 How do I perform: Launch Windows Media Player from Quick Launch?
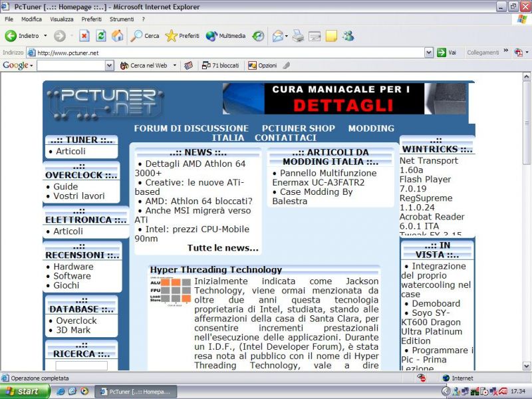click(x=84, y=391)
